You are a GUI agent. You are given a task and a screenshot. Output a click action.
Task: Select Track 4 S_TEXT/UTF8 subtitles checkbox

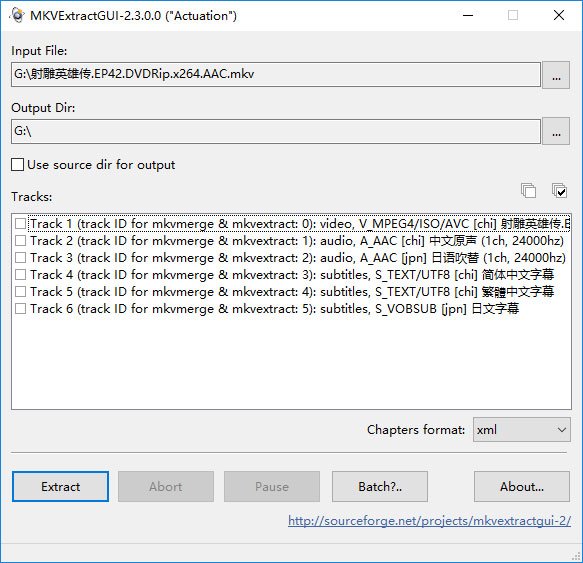point(20,275)
